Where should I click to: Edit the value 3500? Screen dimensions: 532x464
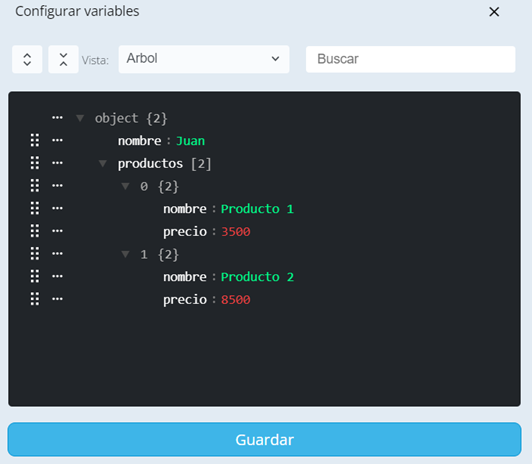click(x=236, y=232)
